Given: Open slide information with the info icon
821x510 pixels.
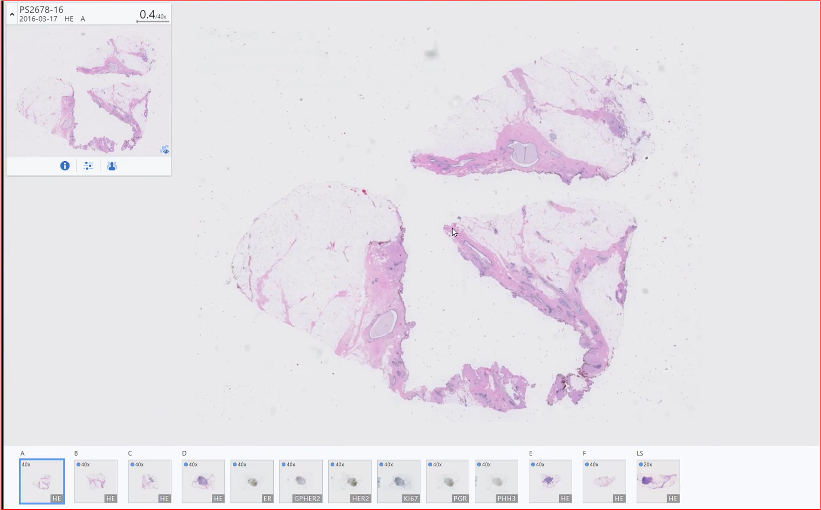Looking at the screenshot, I should click(x=65, y=166).
